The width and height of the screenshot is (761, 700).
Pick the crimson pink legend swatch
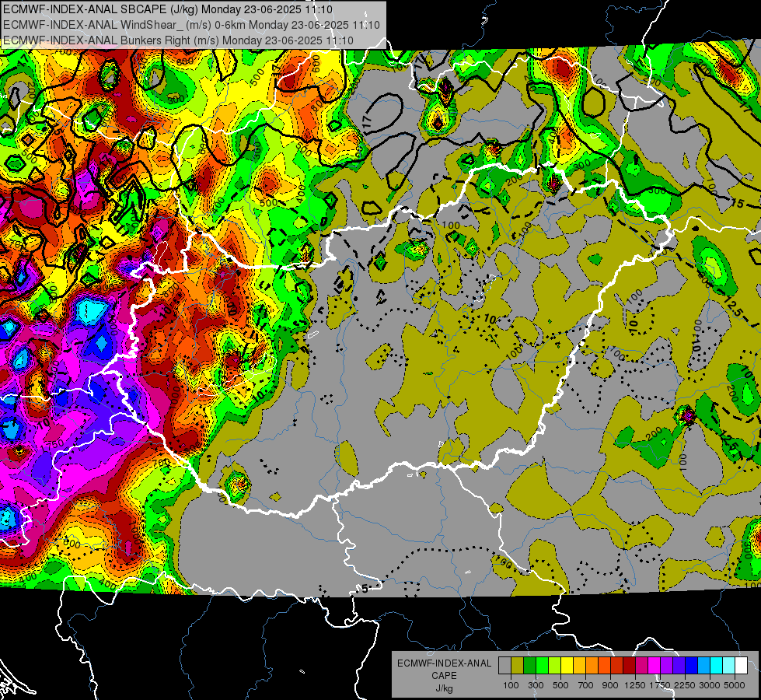pyautogui.click(x=641, y=666)
